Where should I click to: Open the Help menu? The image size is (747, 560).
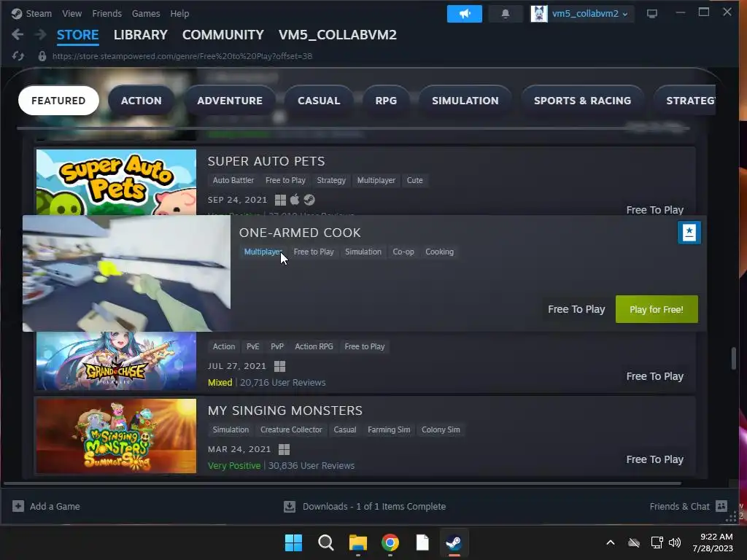point(179,13)
